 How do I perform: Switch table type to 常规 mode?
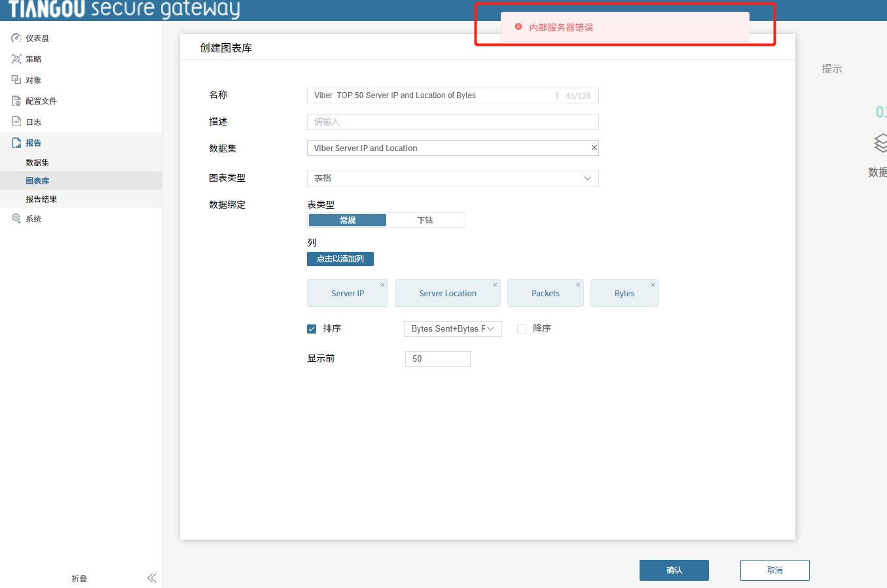click(347, 219)
